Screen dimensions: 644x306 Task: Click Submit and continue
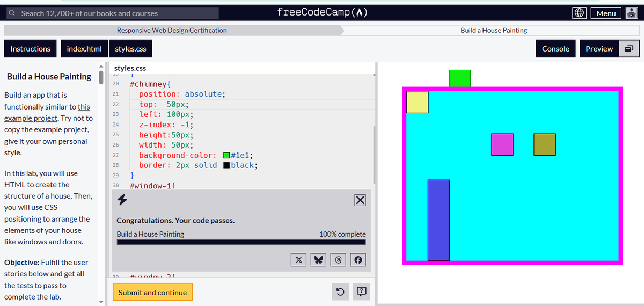click(x=152, y=293)
